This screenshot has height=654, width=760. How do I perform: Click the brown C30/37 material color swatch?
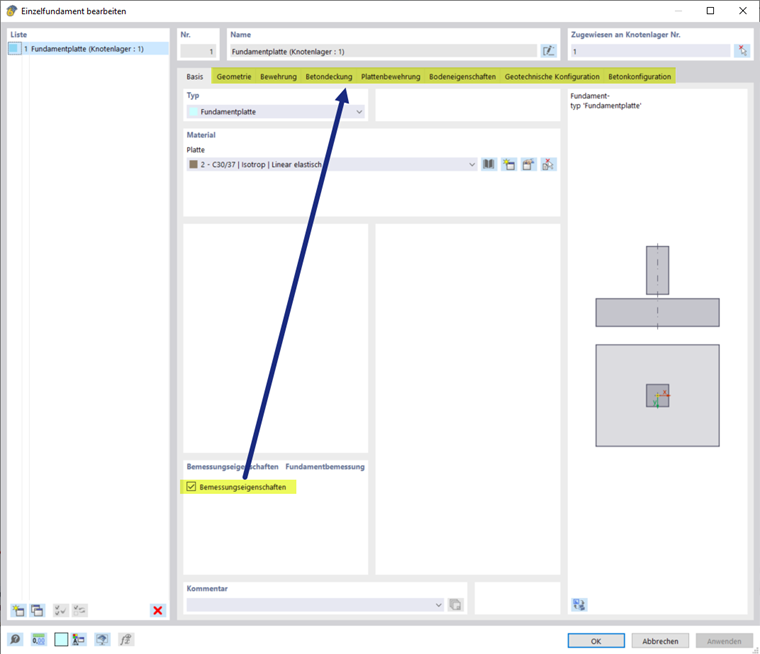tap(193, 164)
